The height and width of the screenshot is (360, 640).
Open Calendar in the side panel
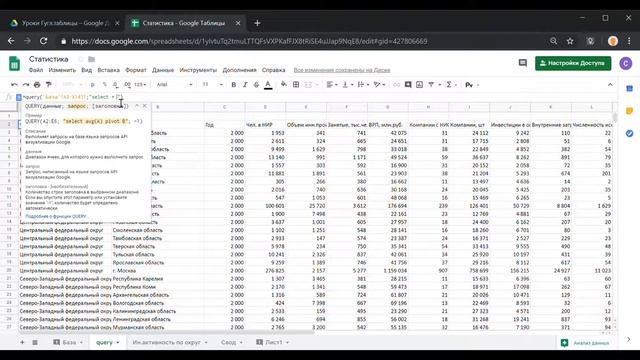tap(629, 89)
